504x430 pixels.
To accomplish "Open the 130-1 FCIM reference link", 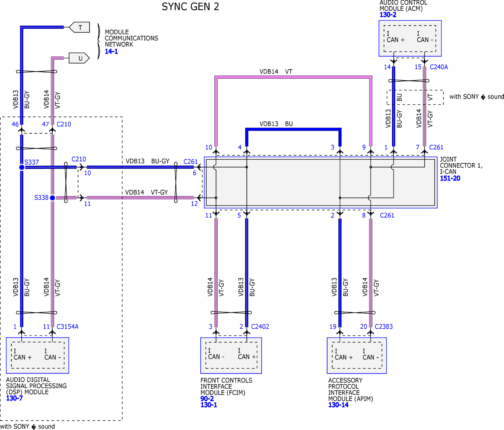I will click(209, 405).
